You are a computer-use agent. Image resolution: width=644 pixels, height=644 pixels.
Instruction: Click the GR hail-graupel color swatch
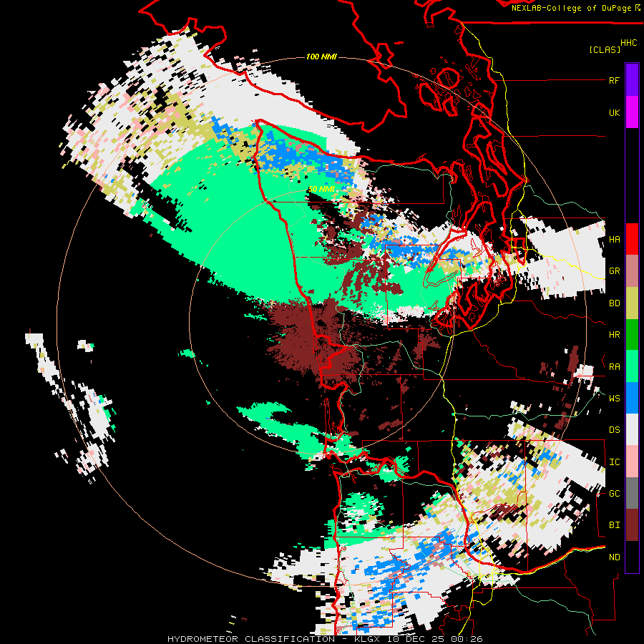632,271
